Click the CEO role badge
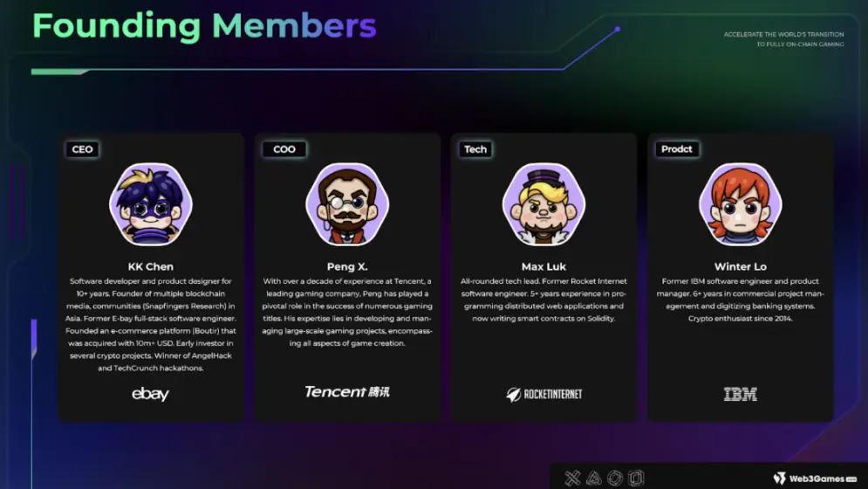Screen dimensions: 868x489 83,149
